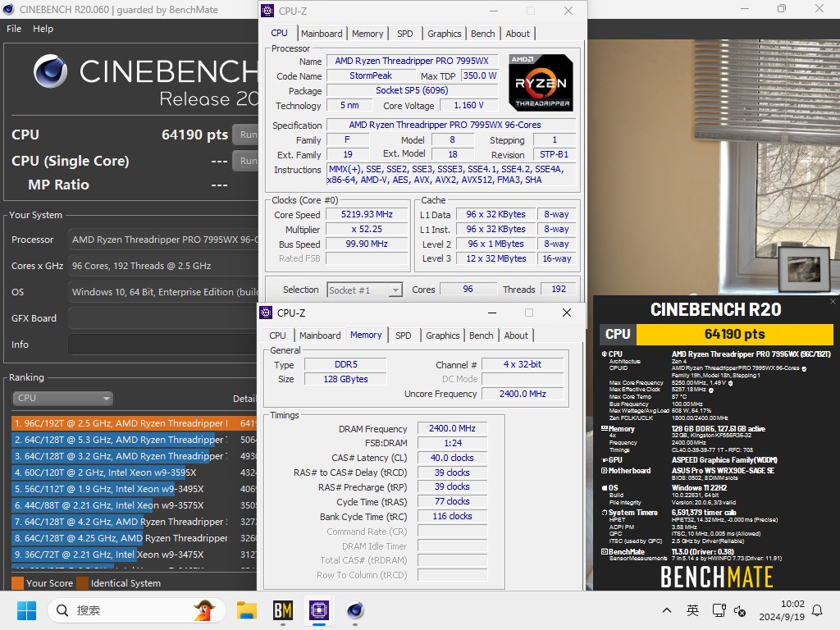Click the orange Your Score legend swatch
840x630 pixels.
point(17,583)
